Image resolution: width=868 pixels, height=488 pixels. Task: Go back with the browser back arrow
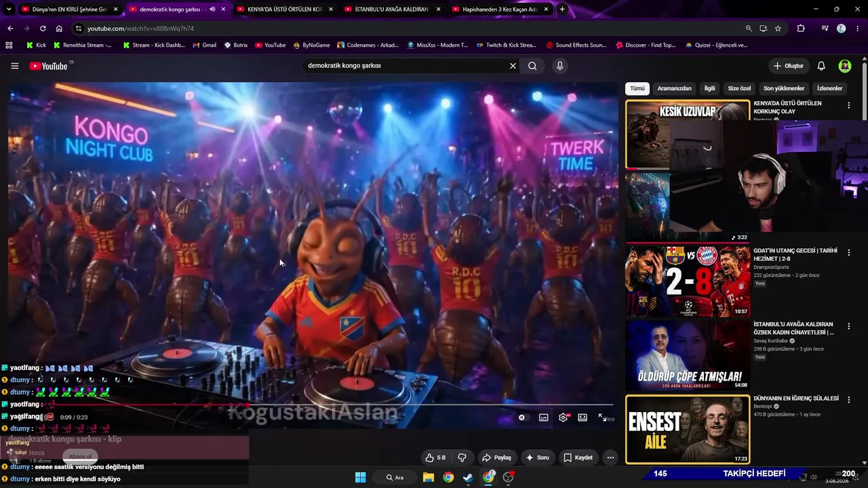tap(10, 28)
